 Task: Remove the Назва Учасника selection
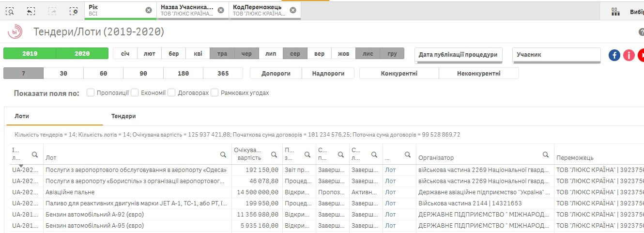(x=221, y=10)
